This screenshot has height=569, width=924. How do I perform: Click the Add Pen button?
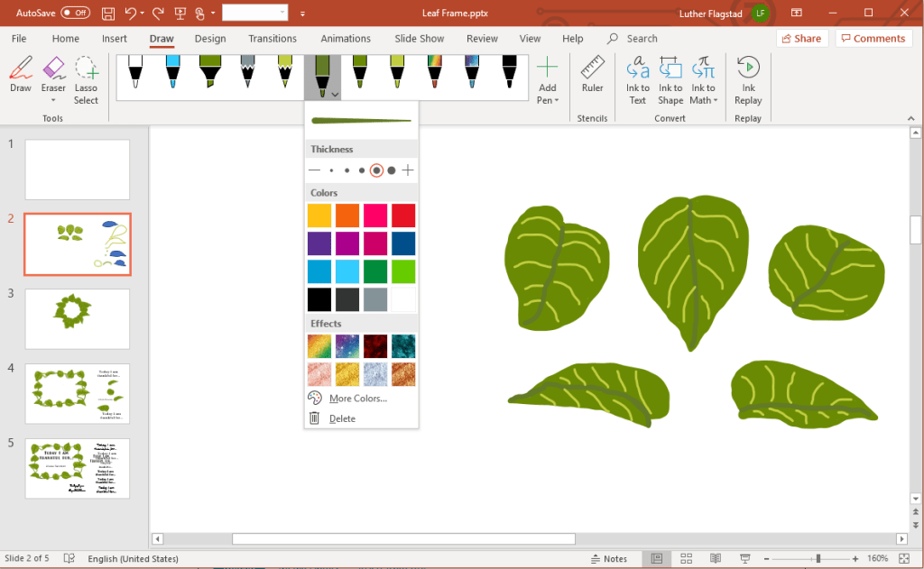tap(547, 79)
